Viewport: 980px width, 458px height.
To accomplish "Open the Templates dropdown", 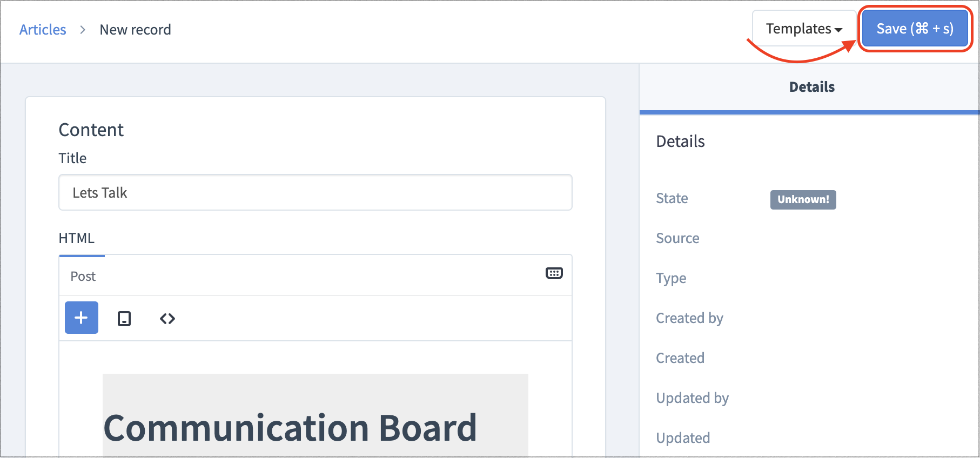I will [803, 28].
